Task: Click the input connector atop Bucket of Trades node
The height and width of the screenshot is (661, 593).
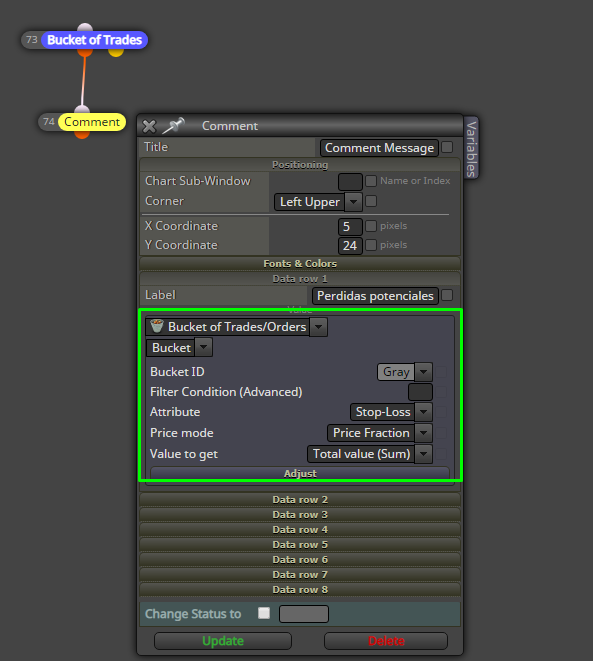Action: [x=85, y=27]
